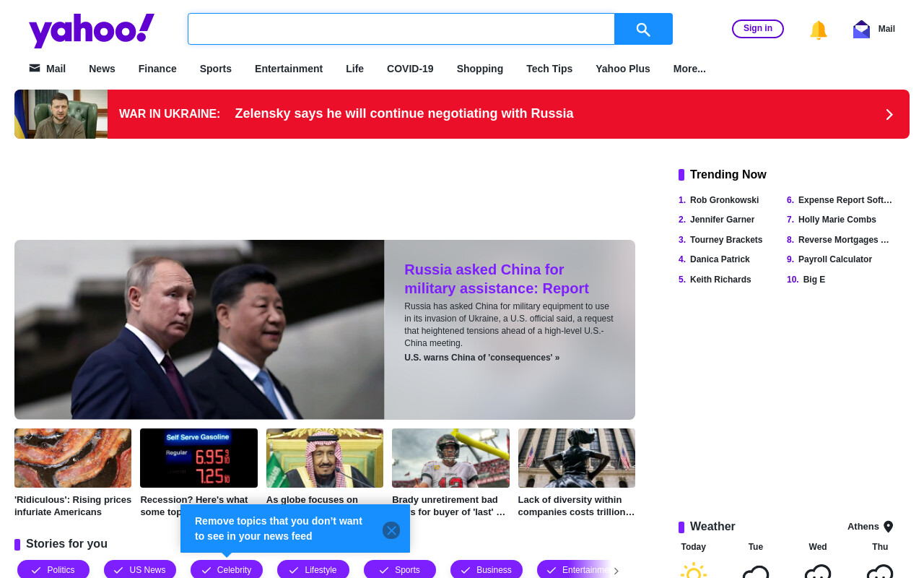Click Thursday's cloud weather icon
Screen dimensions: 924x578
pos(880,571)
